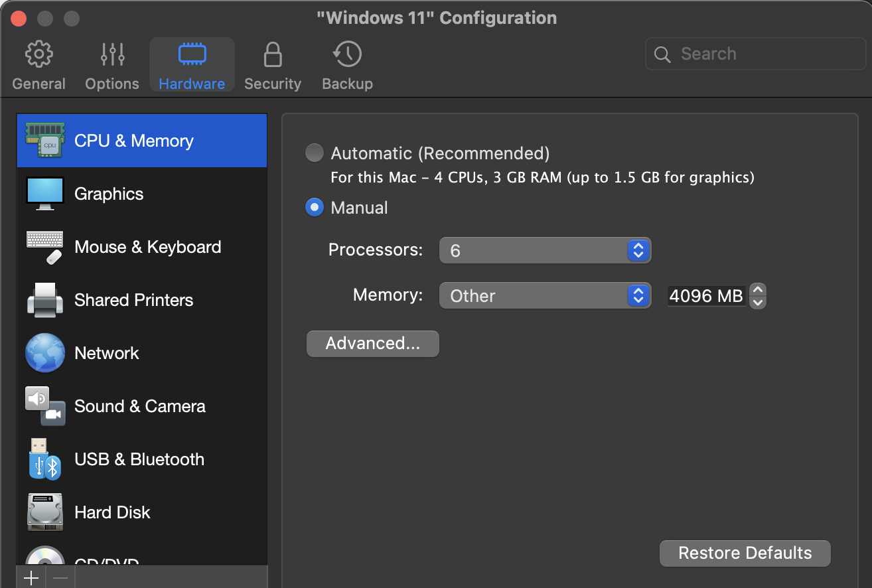Click the Advanced... button

click(x=372, y=344)
